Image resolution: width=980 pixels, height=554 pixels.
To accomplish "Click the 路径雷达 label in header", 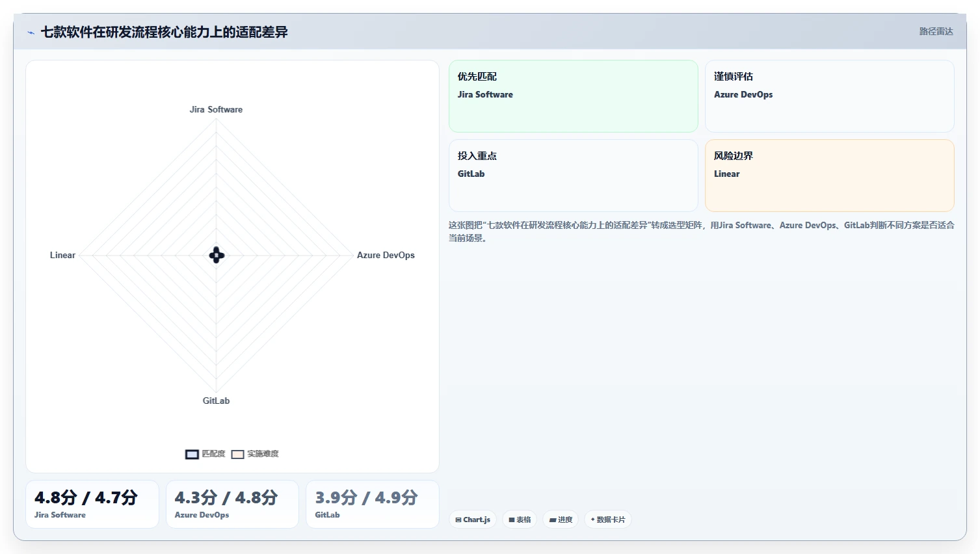I will tap(936, 31).
